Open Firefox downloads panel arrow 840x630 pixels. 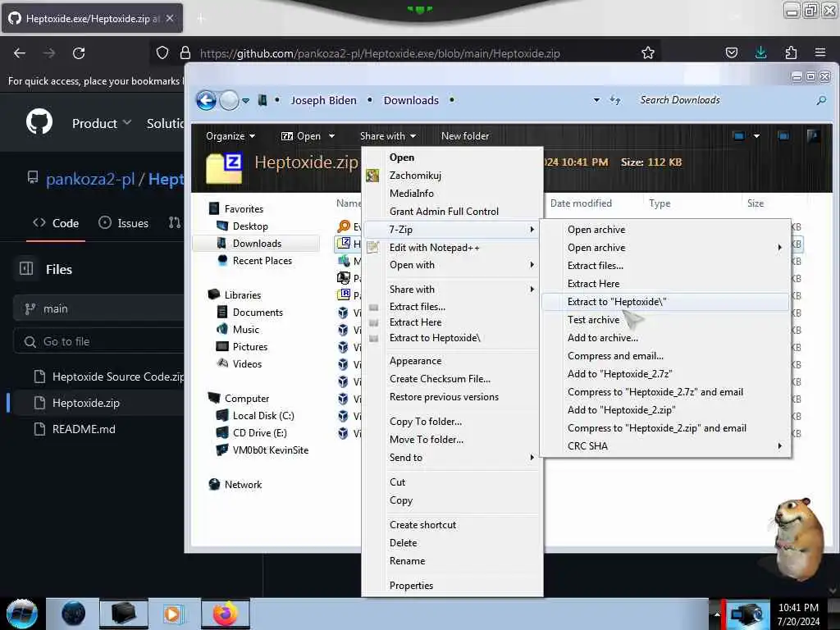pyautogui.click(x=760, y=52)
